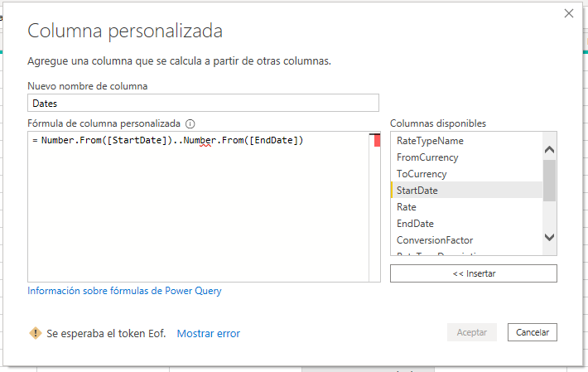Click the columns list scroll up arrow
588x372 pixels.
click(x=549, y=150)
